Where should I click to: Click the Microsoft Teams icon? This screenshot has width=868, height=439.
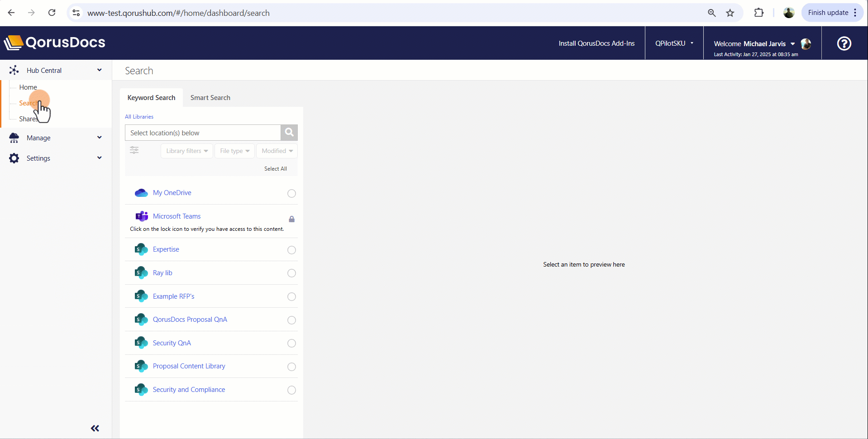(x=142, y=216)
